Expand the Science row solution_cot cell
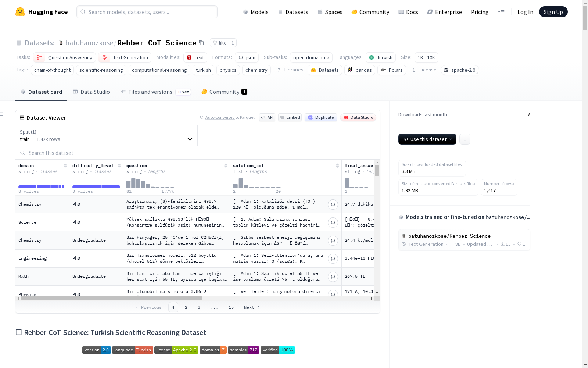Screen dimensions: 588x368 coord(333,223)
